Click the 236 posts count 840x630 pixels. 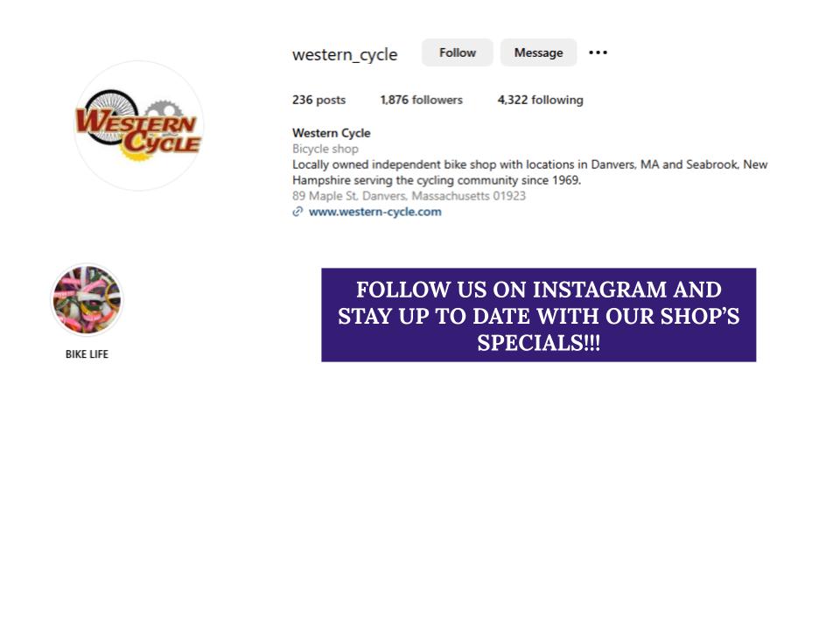(x=318, y=100)
